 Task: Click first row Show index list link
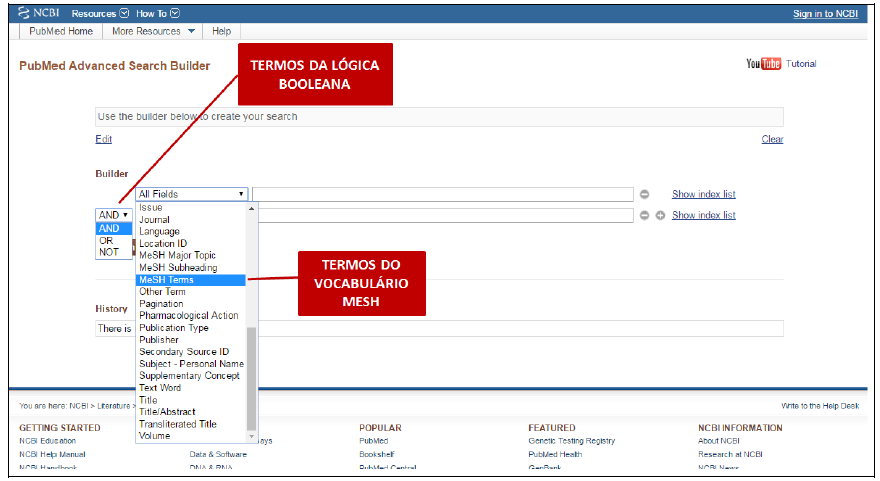704,194
